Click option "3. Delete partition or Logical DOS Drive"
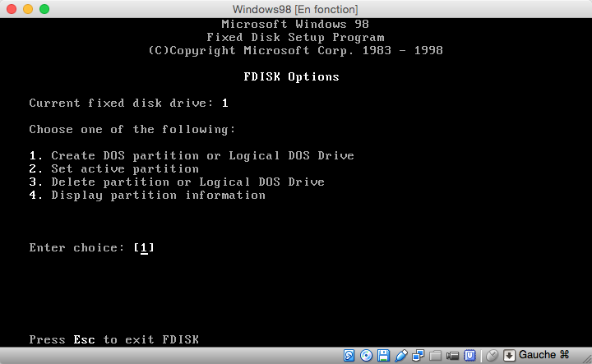 tap(177, 182)
